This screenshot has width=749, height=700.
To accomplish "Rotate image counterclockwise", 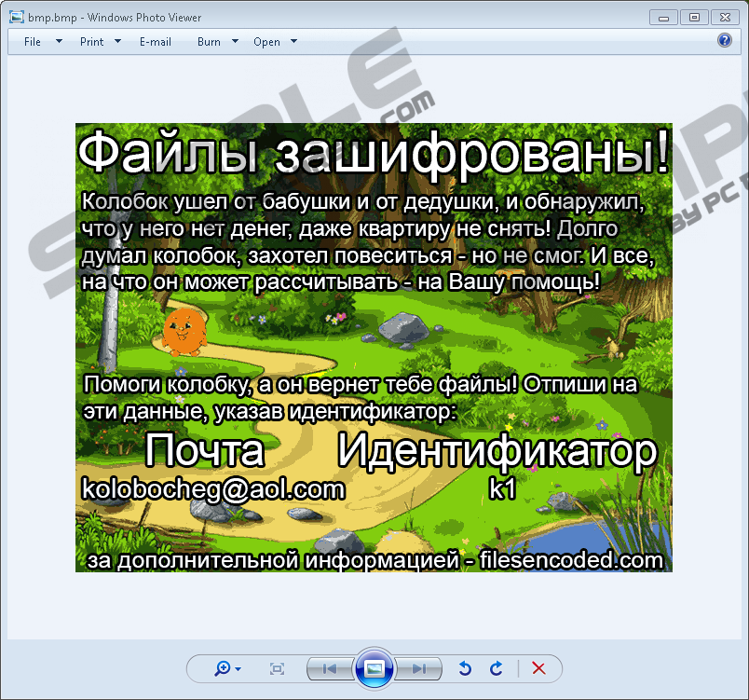I will (466, 668).
